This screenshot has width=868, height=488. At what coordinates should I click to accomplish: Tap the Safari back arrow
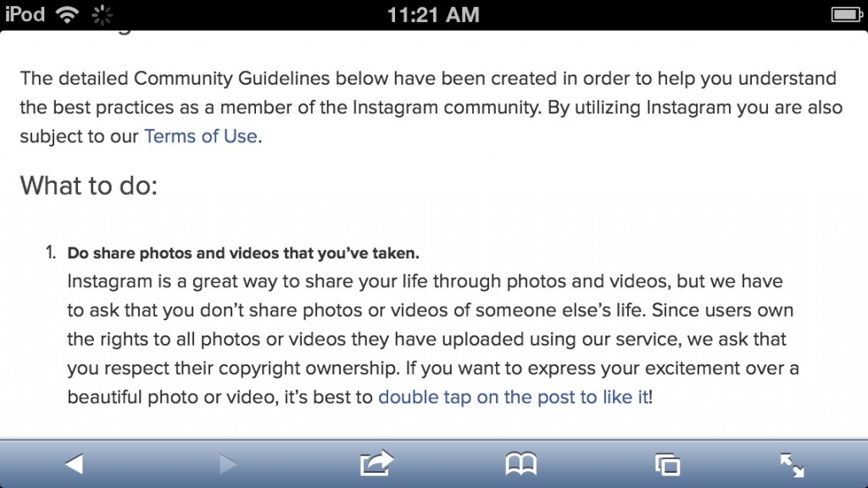pos(75,463)
